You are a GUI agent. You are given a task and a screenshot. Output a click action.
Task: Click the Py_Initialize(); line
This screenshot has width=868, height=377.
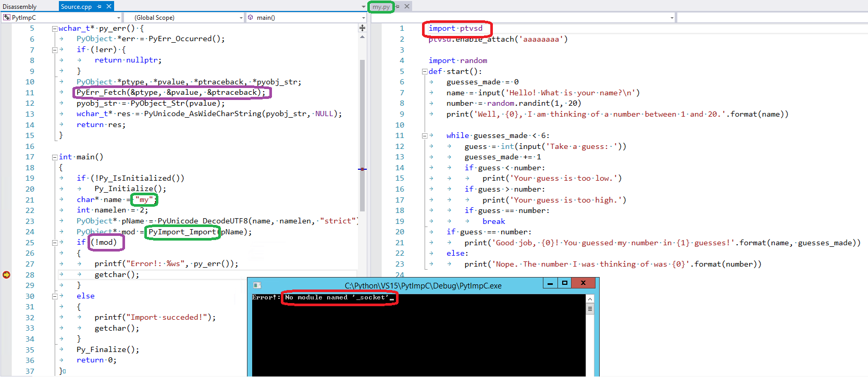click(x=130, y=188)
